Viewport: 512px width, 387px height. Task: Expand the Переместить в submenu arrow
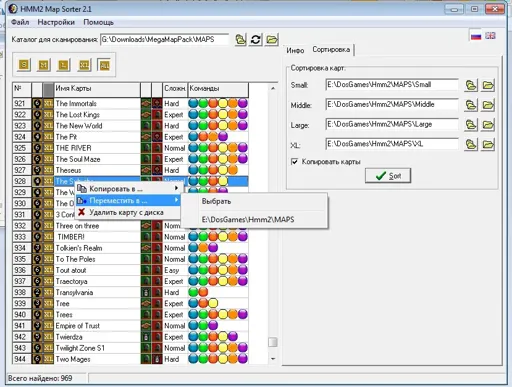point(176,200)
